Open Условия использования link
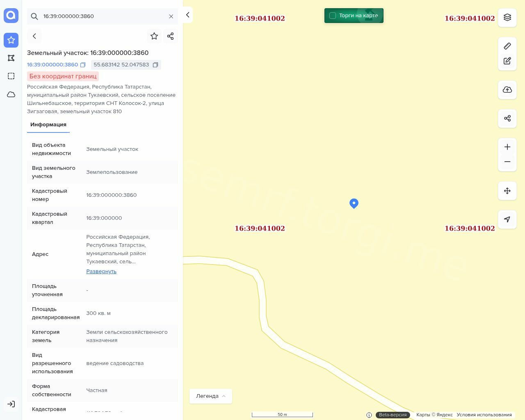This screenshot has width=525, height=420. (x=484, y=415)
